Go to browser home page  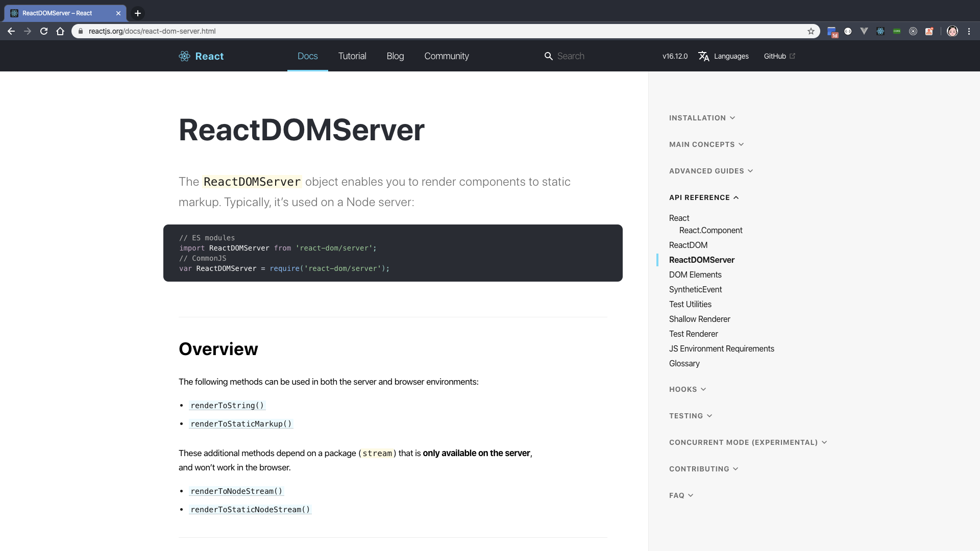pyautogui.click(x=60, y=31)
